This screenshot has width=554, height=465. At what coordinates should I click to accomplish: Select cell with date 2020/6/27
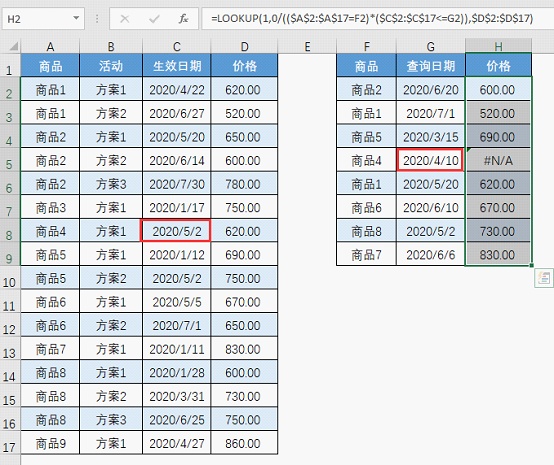coord(177,113)
